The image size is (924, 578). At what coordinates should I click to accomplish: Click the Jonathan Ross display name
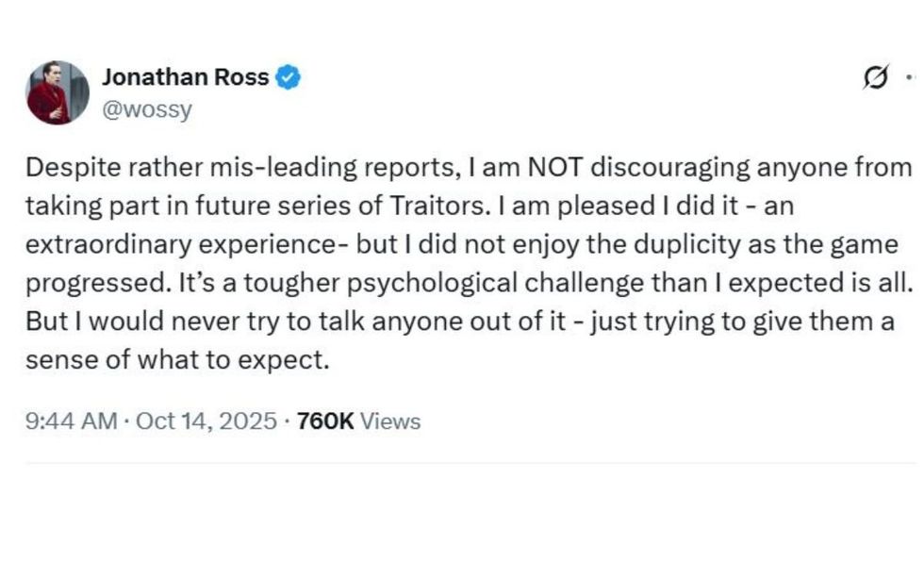pyautogui.click(x=185, y=78)
